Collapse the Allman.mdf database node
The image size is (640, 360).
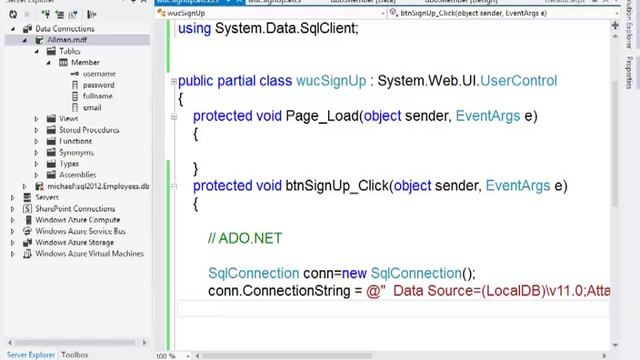(x=25, y=40)
